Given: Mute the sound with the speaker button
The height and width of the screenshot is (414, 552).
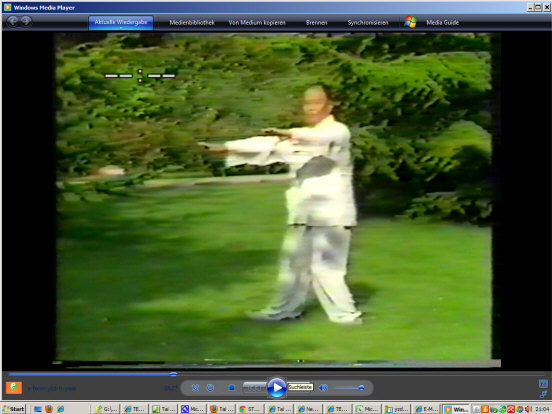Looking at the screenshot, I should pyautogui.click(x=323, y=388).
